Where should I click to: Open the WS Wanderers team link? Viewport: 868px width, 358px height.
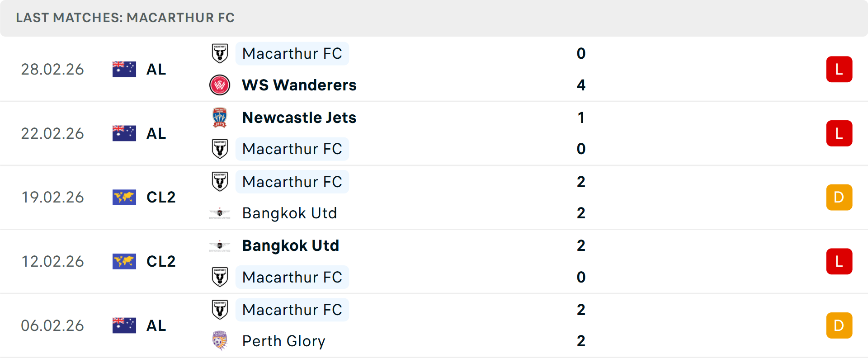[x=299, y=85]
